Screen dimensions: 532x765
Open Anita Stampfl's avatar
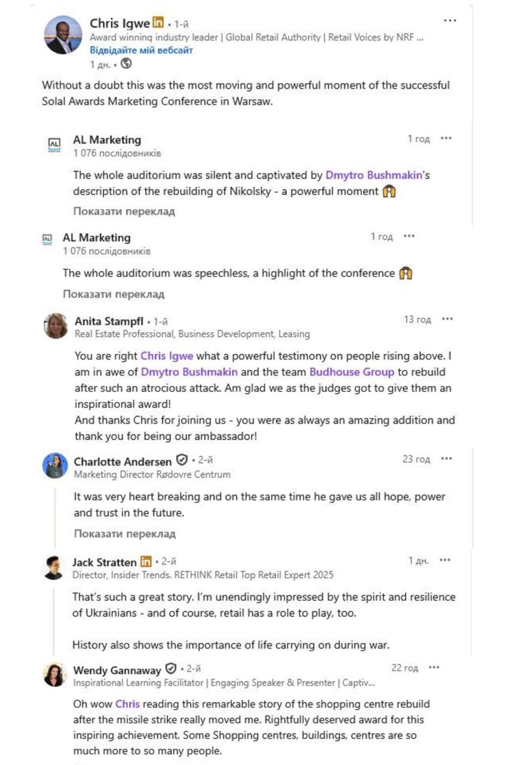click(56, 326)
